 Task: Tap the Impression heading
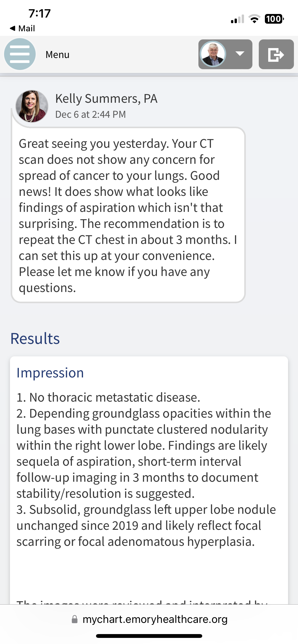[x=50, y=373]
